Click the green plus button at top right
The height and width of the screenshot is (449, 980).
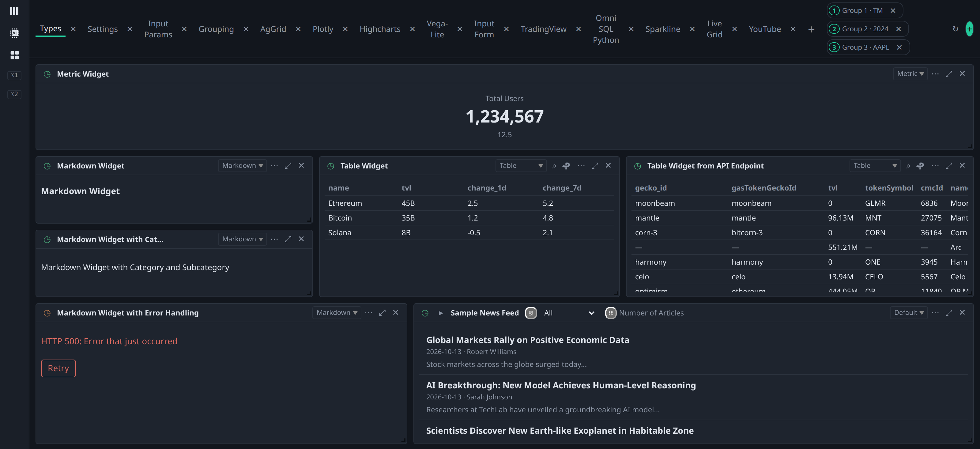point(969,29)
